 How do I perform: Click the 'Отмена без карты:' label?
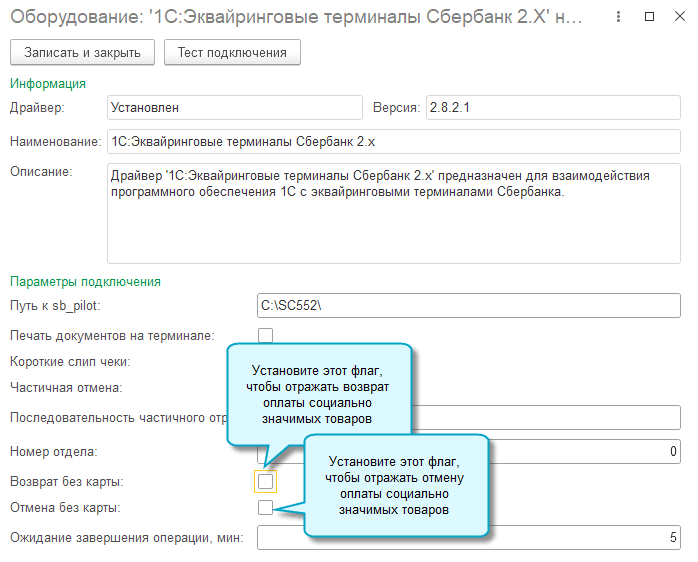pos(65,508)
